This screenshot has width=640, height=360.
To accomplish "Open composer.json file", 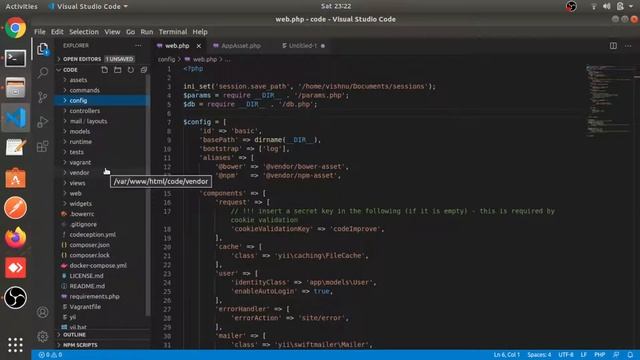I will pyautogui.click(x=89, y=245).
